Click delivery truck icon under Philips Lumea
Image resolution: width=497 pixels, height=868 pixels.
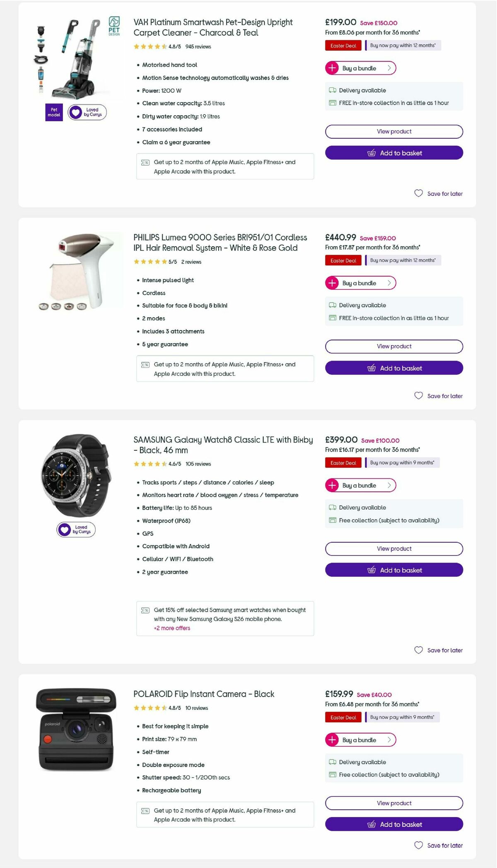point(333,305)
